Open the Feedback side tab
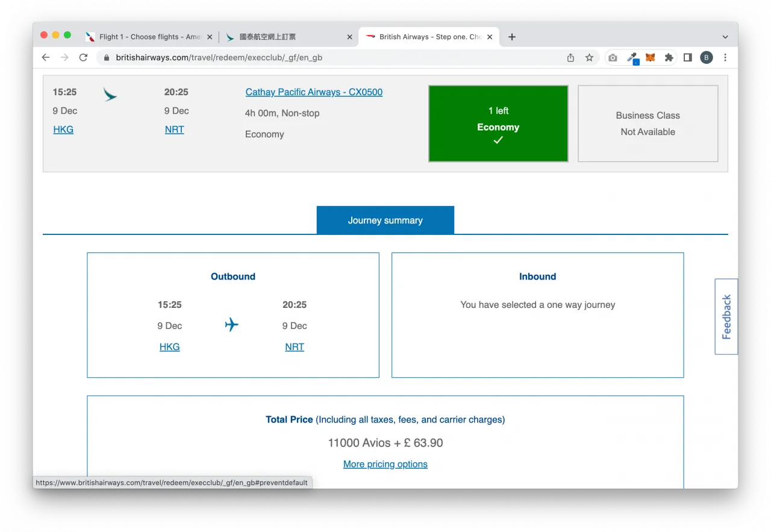Image resolution: width=771 pixels, height=532 pixels. pyautogui.click(x=726, y=316)
